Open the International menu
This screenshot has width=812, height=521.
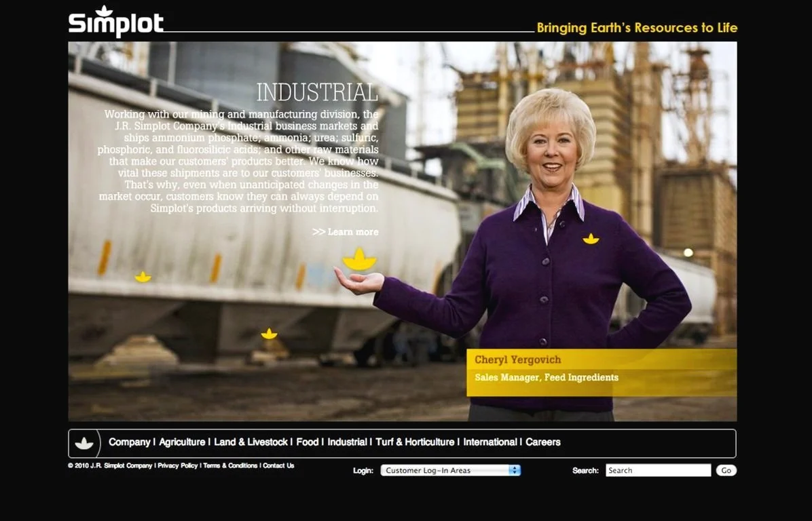(490, 442)
